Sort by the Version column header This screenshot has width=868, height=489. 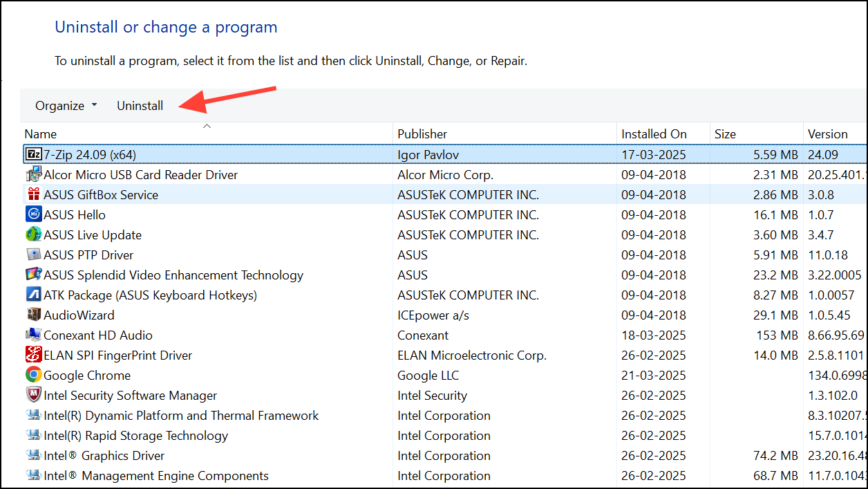tap(835, 133)
